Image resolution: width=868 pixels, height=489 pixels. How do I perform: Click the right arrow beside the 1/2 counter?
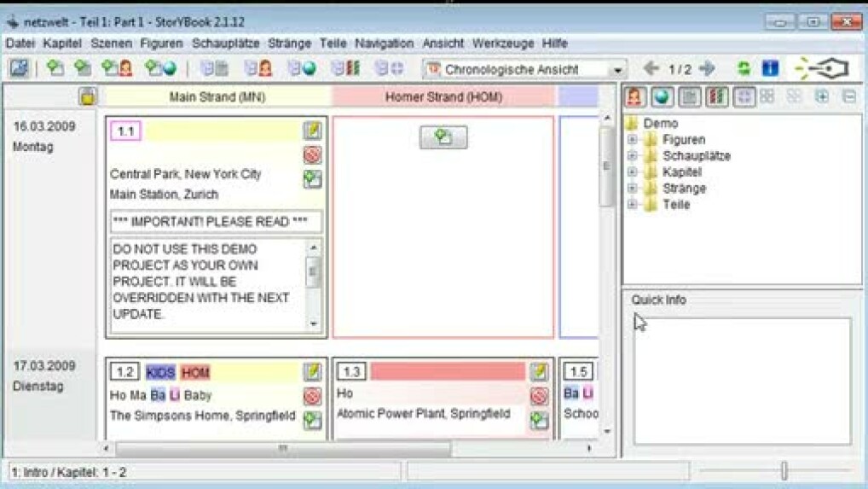tap(707, 69)
